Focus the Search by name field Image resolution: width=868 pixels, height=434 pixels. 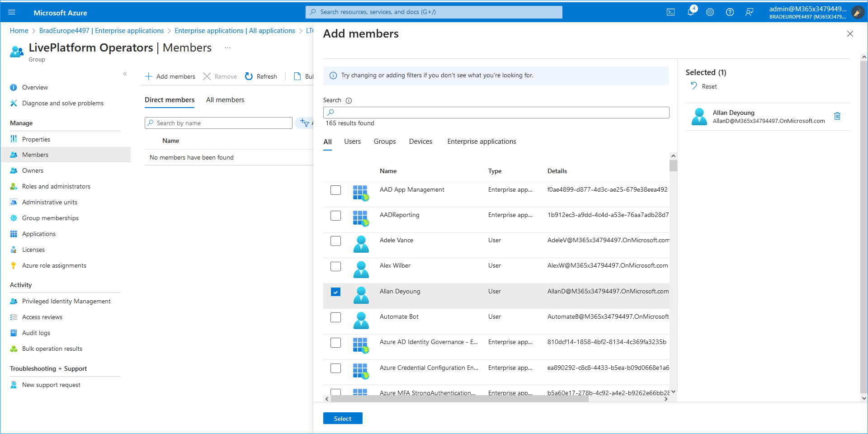pyautogui.click(x=218, y=123)
